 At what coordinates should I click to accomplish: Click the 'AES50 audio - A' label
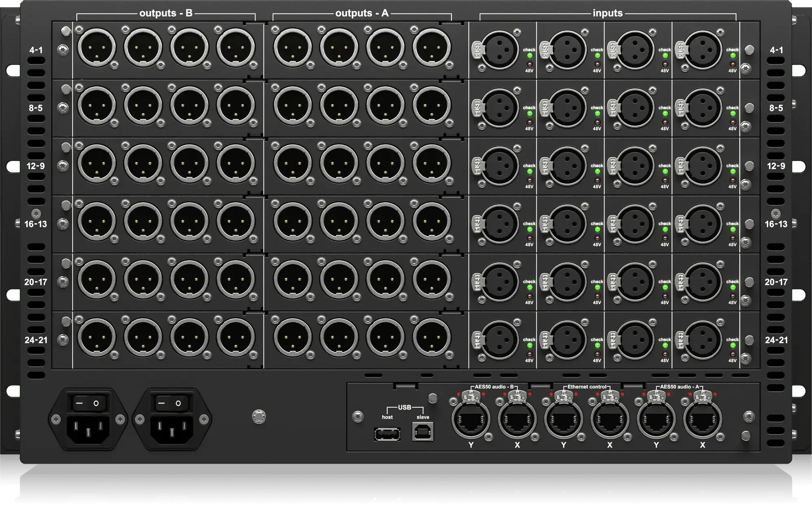point(679,387)
